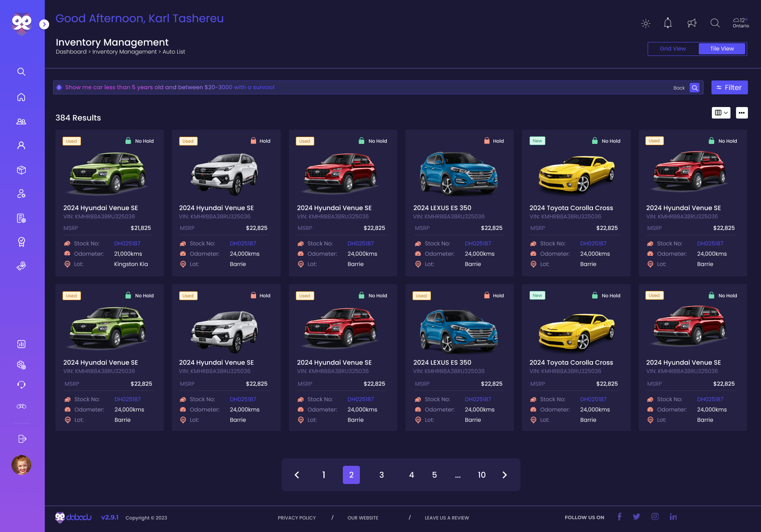Toggle Hold lock on top blue LEXUS card
Image resolution: width=761 pixels, height=532 pixels.
pos(487,141)
